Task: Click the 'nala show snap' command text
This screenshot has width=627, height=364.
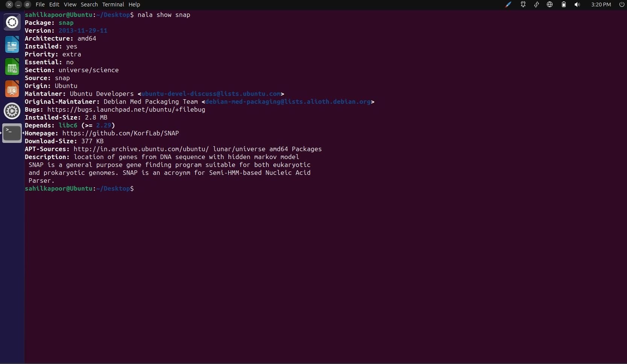Action: click(164, 15)
